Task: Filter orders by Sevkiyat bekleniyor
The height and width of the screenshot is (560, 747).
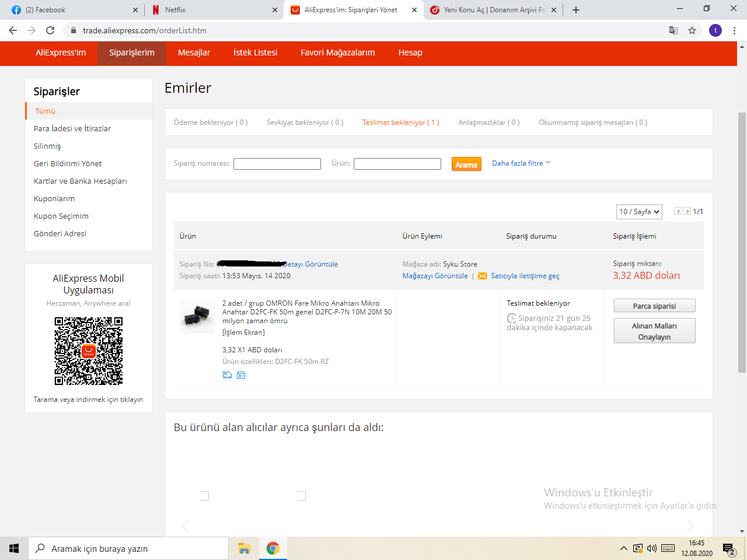Action: click(x=305, y=123)
